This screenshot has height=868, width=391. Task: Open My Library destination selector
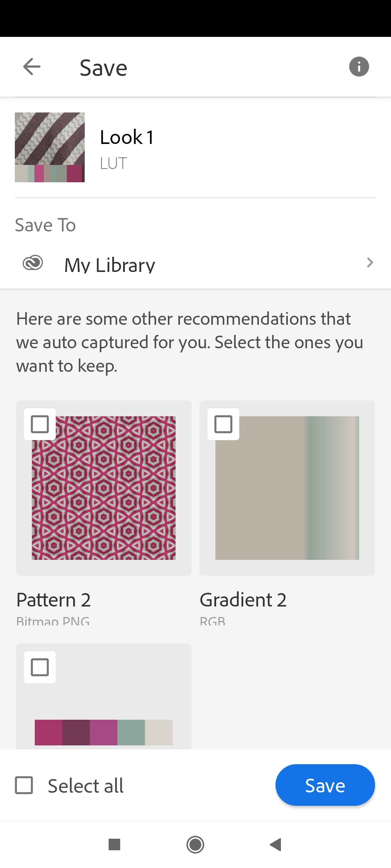[x=110, y=265]
